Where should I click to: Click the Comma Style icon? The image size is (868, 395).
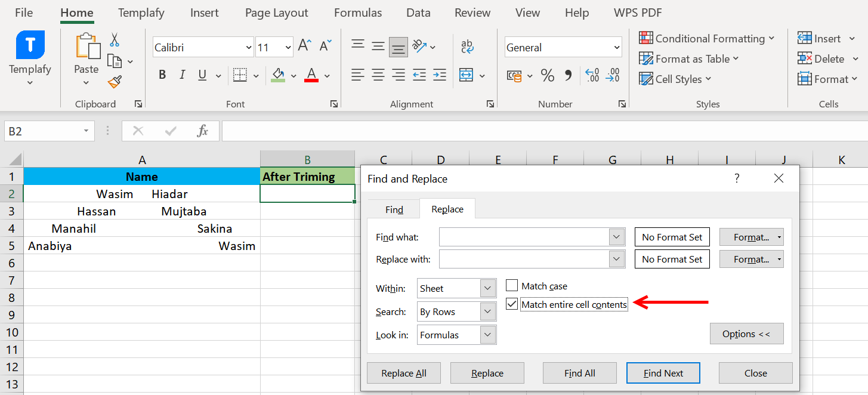tap(566, 75)
